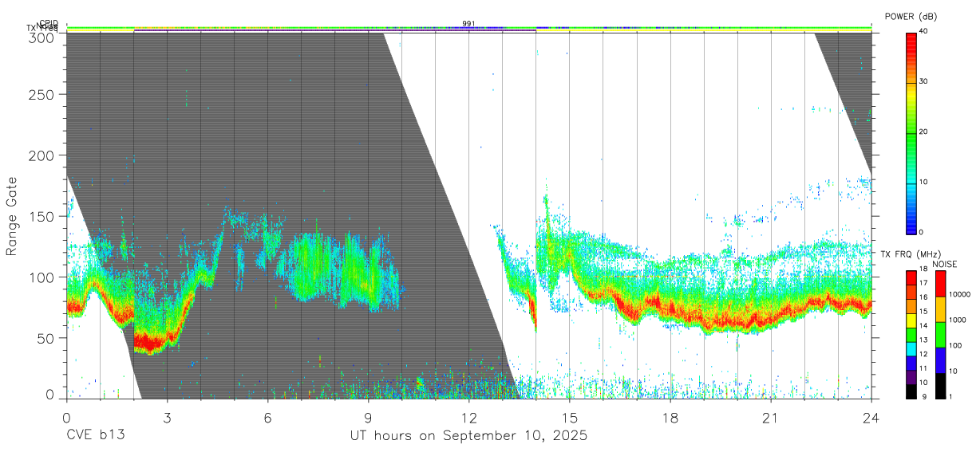The width and height of the screenshot is (980, 452).
Task: Select the 3 hour label on the UT axis
Action: pos(167,418)
